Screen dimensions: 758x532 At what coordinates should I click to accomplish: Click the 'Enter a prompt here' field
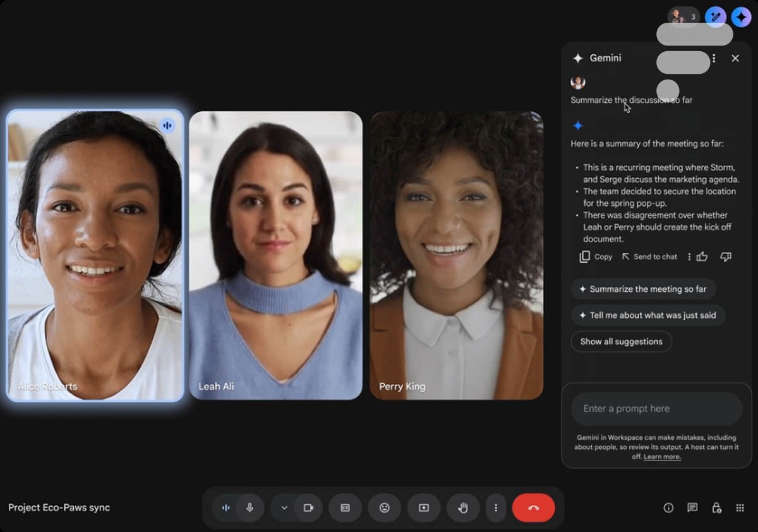(656, 409)
